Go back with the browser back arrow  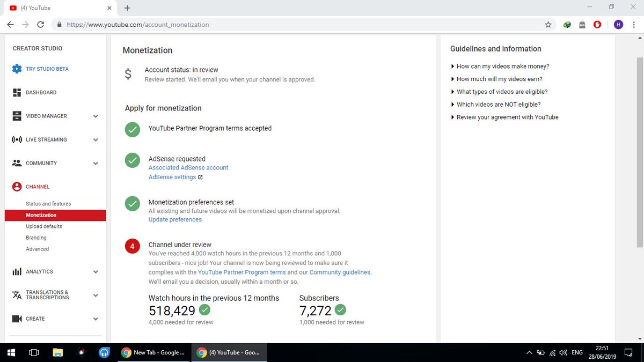pyautogui.click(x=11, y=25)
